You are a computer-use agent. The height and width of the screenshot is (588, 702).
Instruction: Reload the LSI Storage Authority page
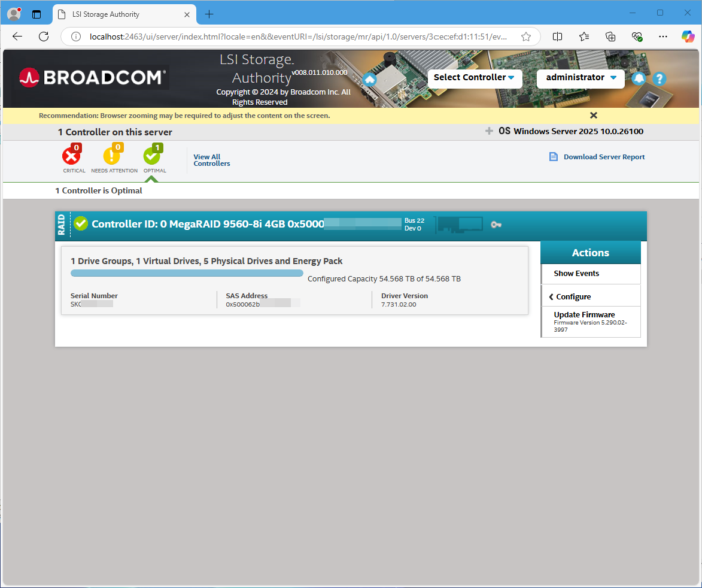[x=44, y=37]
